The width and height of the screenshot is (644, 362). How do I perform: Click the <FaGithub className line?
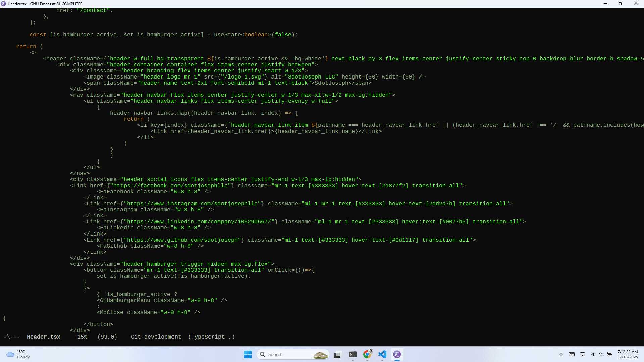coord(150,246)
